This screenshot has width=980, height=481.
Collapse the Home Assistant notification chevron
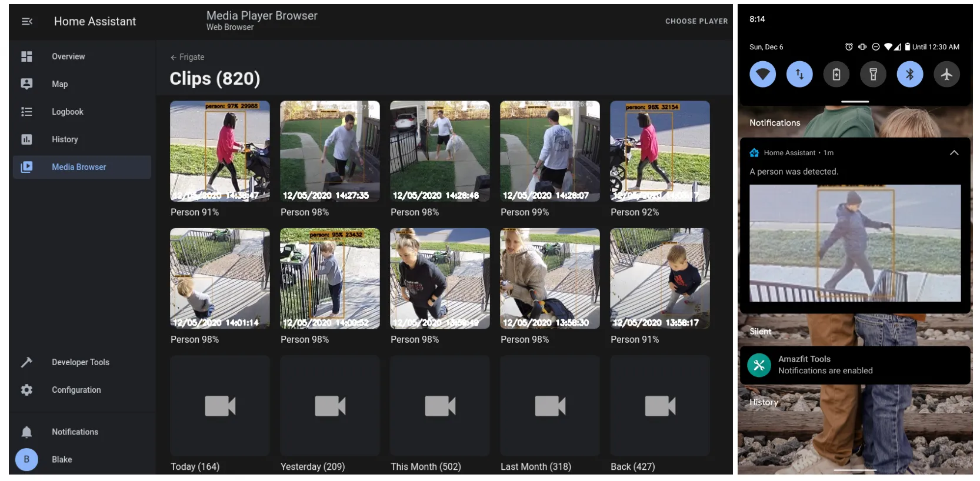pyautogui.click(x=954, y=153)
